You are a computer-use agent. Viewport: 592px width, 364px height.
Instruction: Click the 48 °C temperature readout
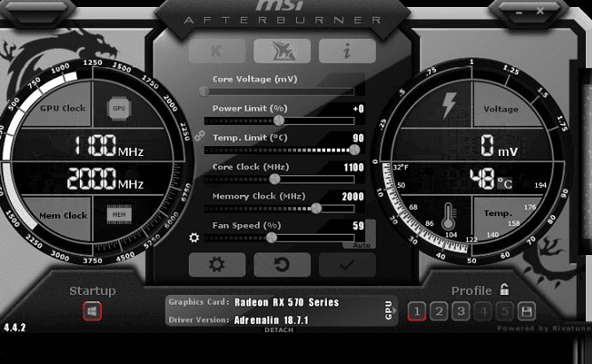(491, 179)
